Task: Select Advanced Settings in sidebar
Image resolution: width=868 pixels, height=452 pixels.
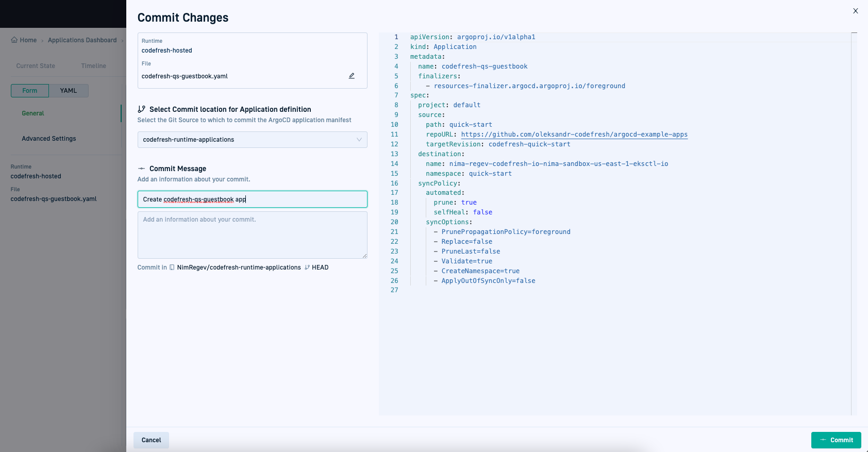Action: [49, 139]
